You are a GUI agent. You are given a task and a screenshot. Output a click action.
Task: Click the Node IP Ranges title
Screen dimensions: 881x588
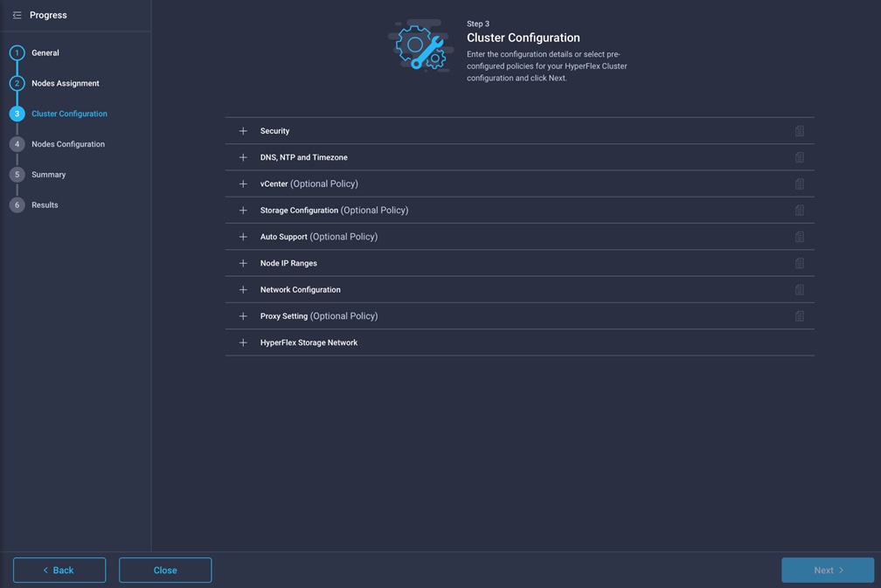point(288,263)
